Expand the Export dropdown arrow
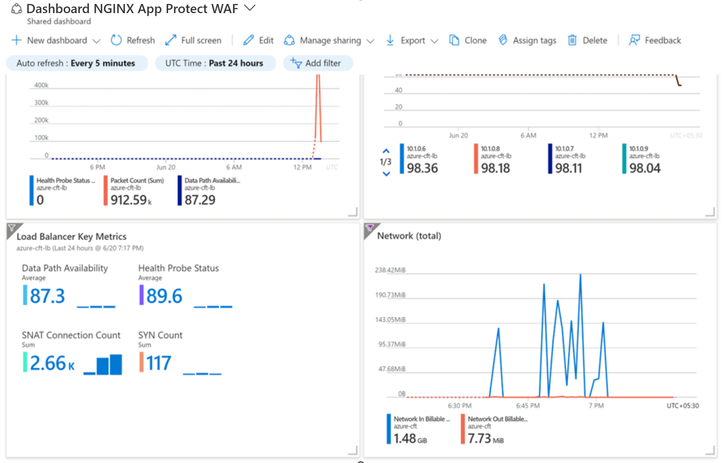The image size is (725, 463). click(434, 41)
